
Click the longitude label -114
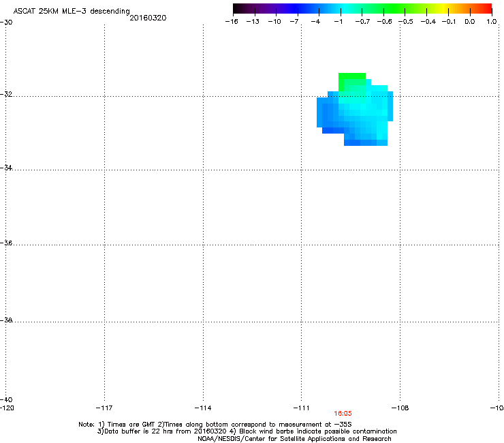point(203,408)
